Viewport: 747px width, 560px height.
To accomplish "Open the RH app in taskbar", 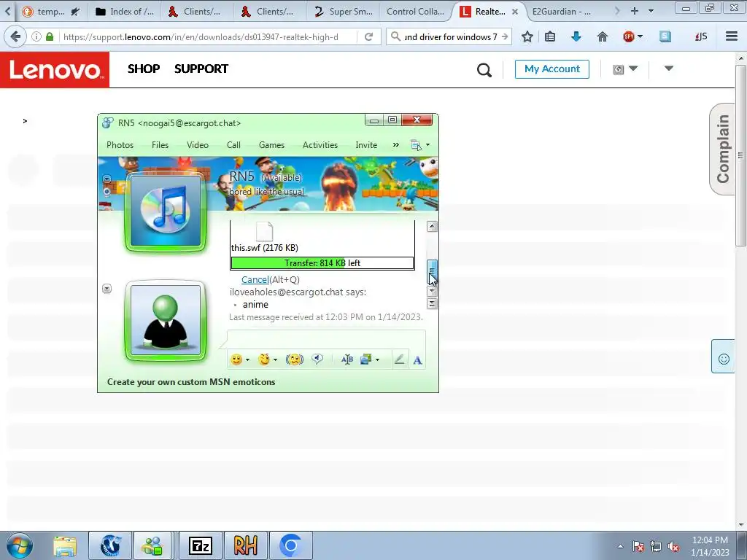I will pos(245,545).
